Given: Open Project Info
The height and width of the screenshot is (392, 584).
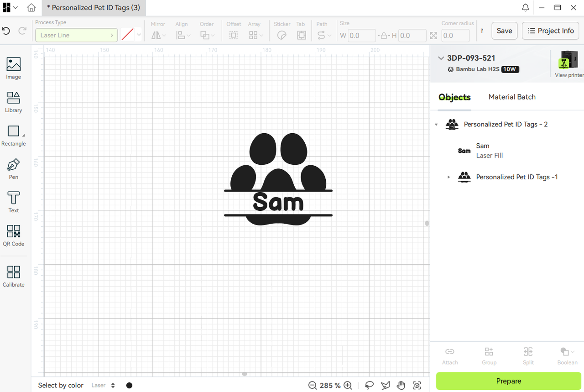Looking at the screenshot, I should click(551, 31).
